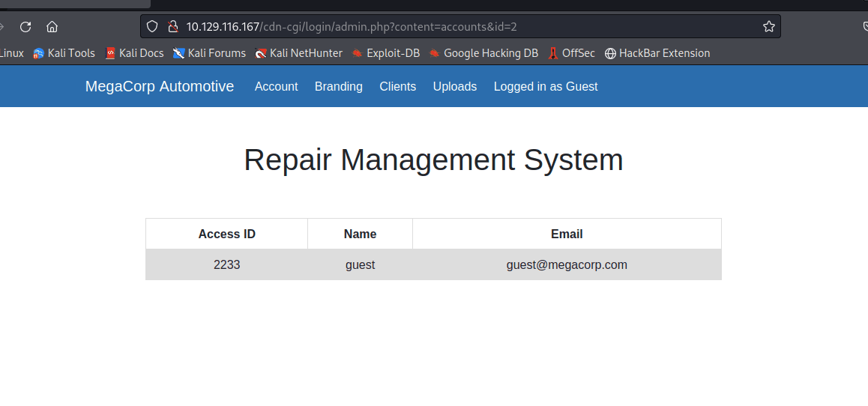
Task: Bookmark this page with star icon
Action: pos(768,27)
